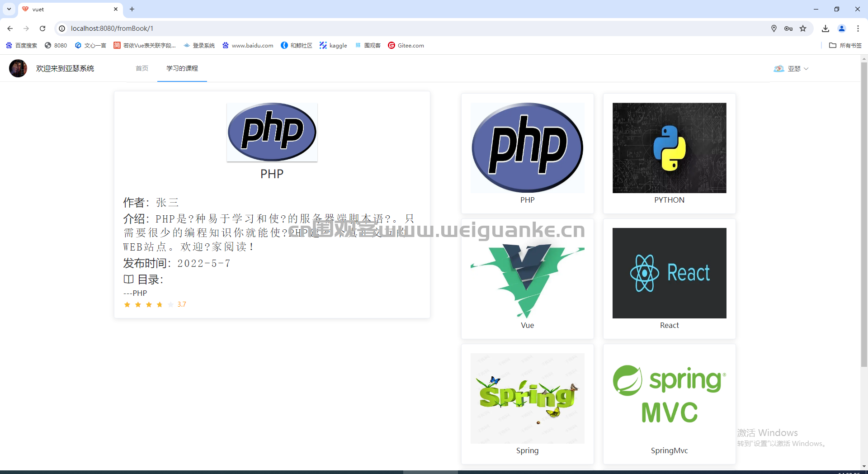Click the 3.7 rating score text
The image size is (868, 474).
(182, 304)
